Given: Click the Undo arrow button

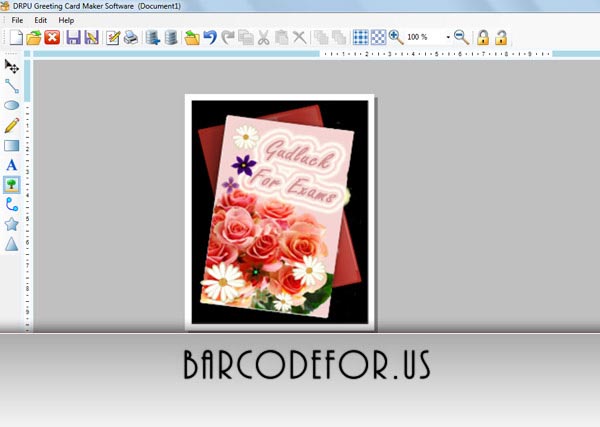Looking at the screenshot, I should pos(210,37).
